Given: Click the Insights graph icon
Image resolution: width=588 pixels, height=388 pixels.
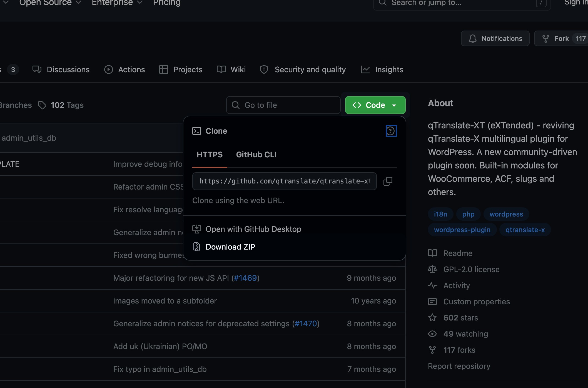Looking at the screenshot, I should pos(365,69).
